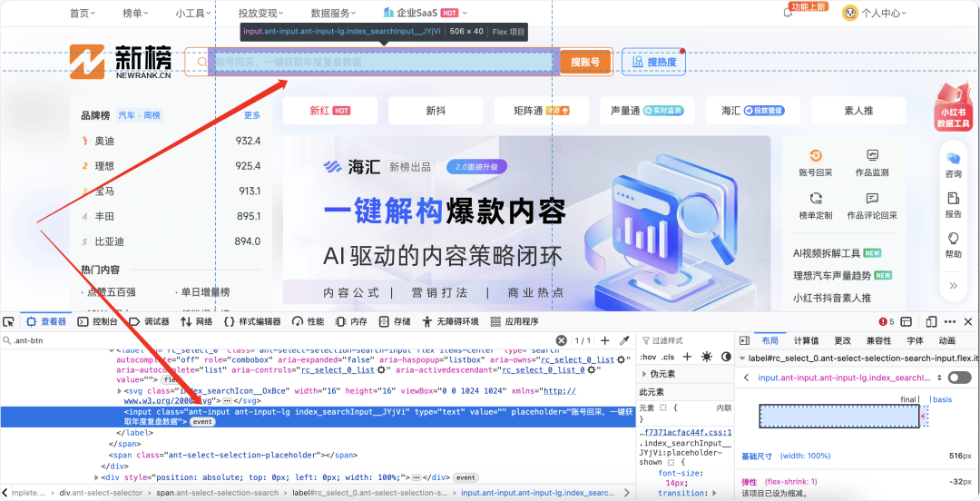Image resolution: width=980 pixels, height=501 pixels.
Task: Toggle light color scheme simulation
Action: 706,357
